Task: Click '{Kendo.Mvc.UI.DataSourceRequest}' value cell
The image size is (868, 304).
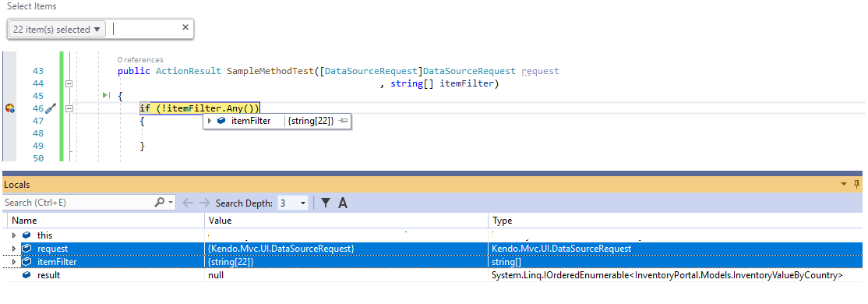Action: tap(281, 249)
